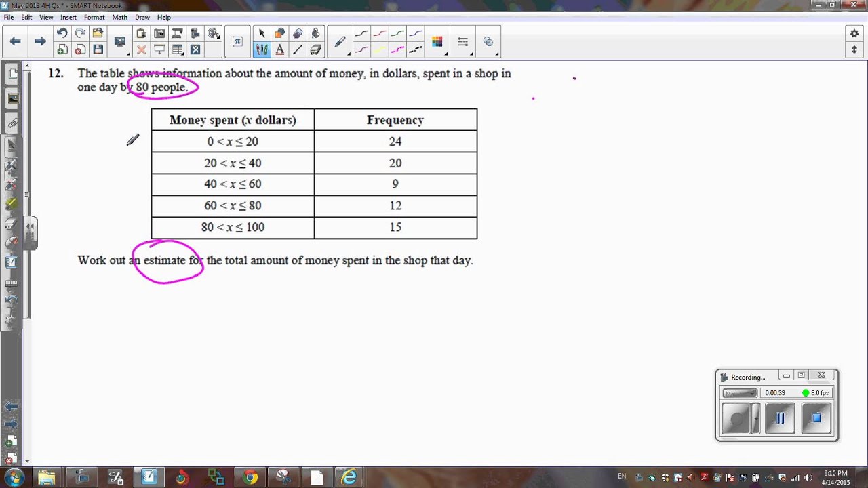Image resolution: width=868 pixels, height=488 pixels.
Task: Click the volume speaker tray icon
Action: pyautogui.click(x=808, y=478)
